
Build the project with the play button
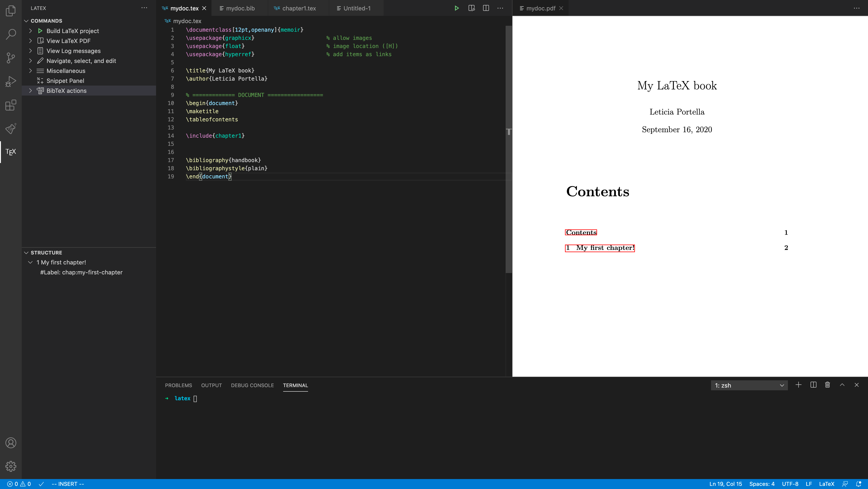coord(457,8)
